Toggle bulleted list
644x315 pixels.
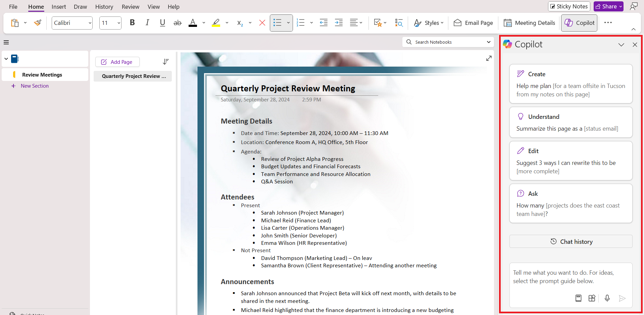coord(277,23)
